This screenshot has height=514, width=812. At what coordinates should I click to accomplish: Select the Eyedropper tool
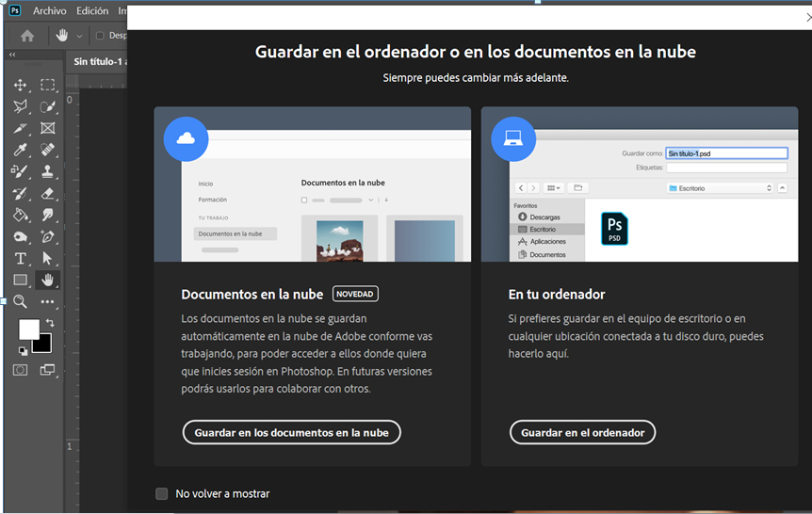click(20, 150)
